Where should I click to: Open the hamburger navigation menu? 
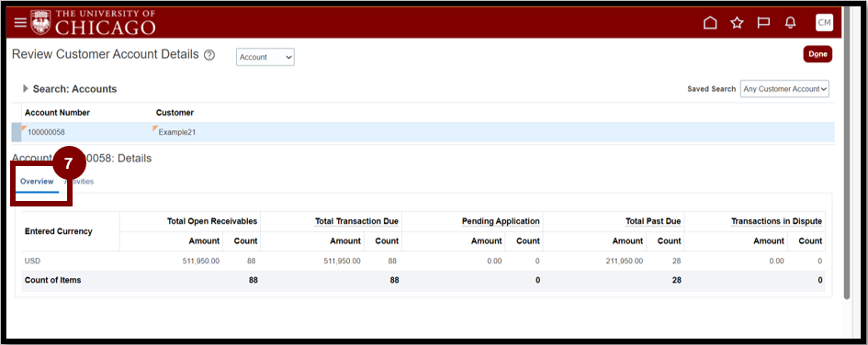20,22
